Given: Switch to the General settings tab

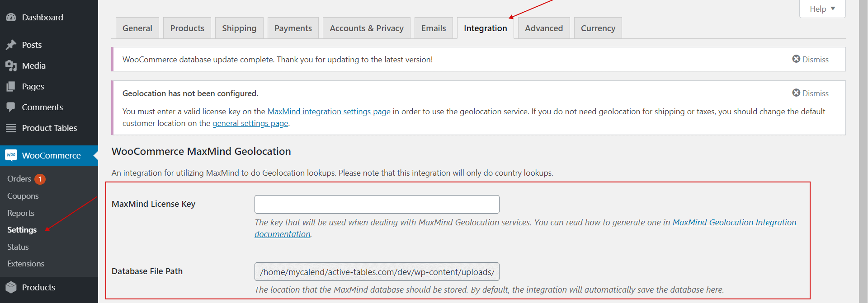Looking at the screenshot, I should [137, 28].
